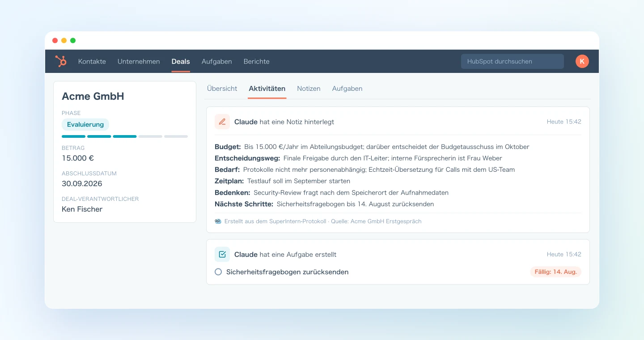The height and width of the screenshot is (340, 644).
Task: Click 'Claude hat eine Aufgabe erstellt' header
Action: (x=285, y=254)
